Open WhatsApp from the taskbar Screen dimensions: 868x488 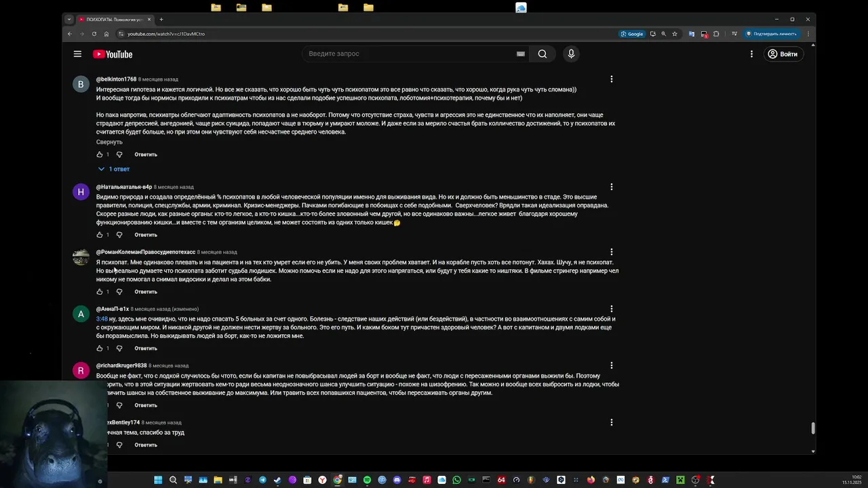(456, 480)
